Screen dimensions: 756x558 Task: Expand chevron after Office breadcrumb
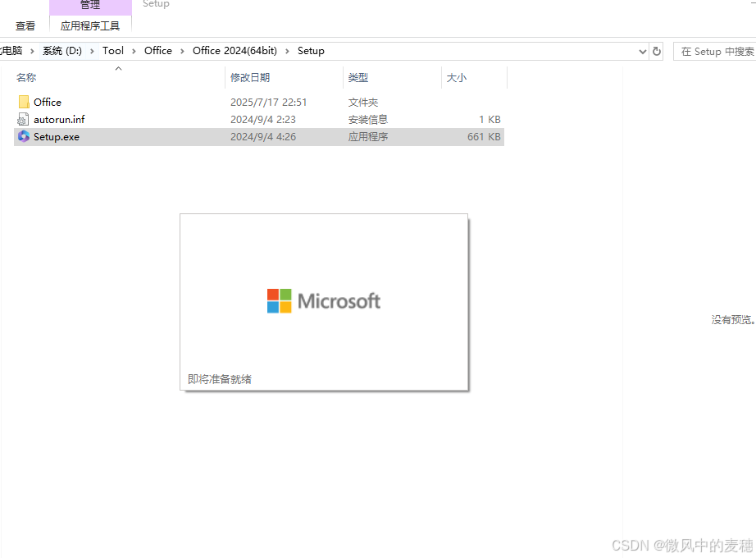[182, 51]
